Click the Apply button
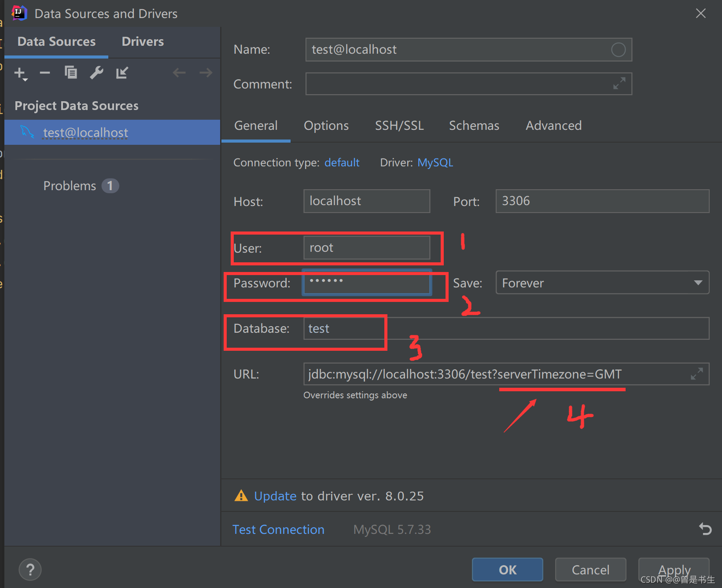The height and width of the screenshot is (588, 722). click(674, 570)
